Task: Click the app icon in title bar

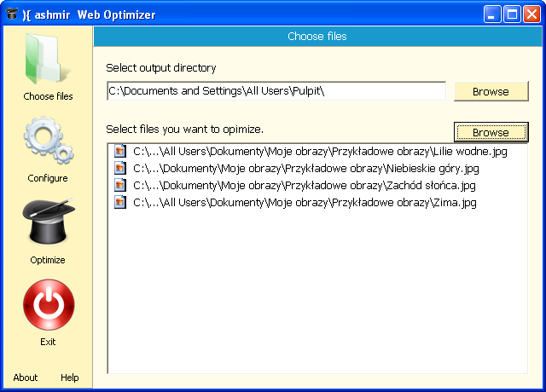Action: point(11,14)
